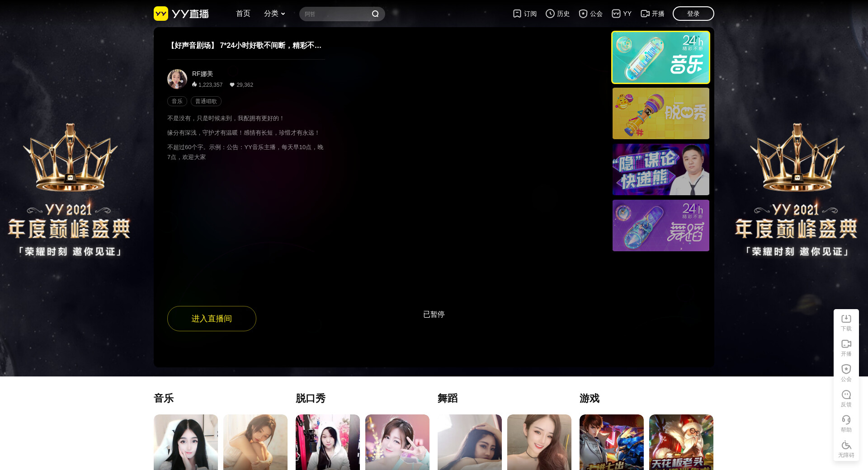Open the second 舞蹈 section stream thumbnail
Viewport: 868px width, 470px height.
pos(539,442)
